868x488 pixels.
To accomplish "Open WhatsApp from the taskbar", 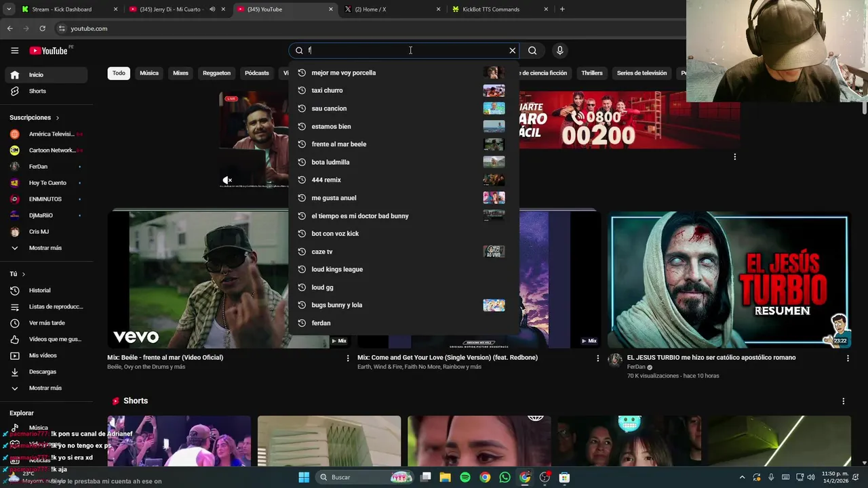I will click(x=505, y=477).
